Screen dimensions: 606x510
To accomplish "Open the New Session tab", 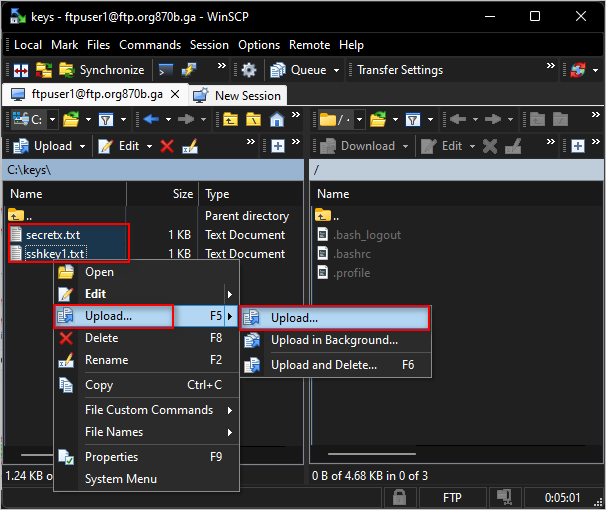I will pyautogui.click(x=238, y=95).
